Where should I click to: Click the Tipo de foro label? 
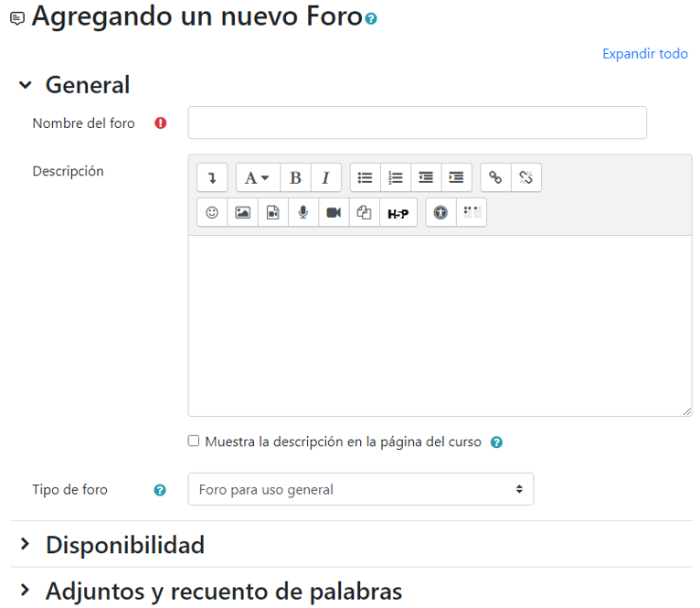coord(69,490)
